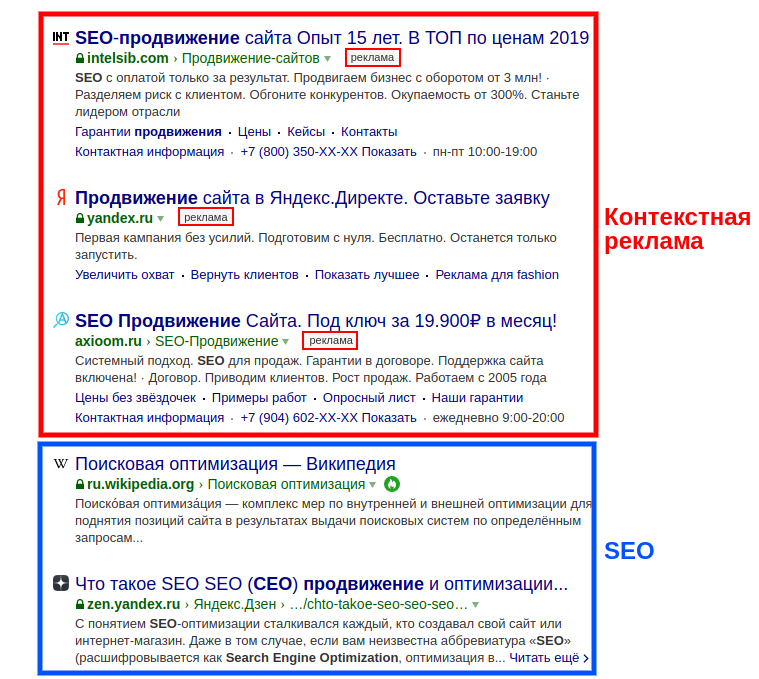Open Вернуть клиентов sitelink
This screenshot has width=759, height=679.
(x=244, y=274)
